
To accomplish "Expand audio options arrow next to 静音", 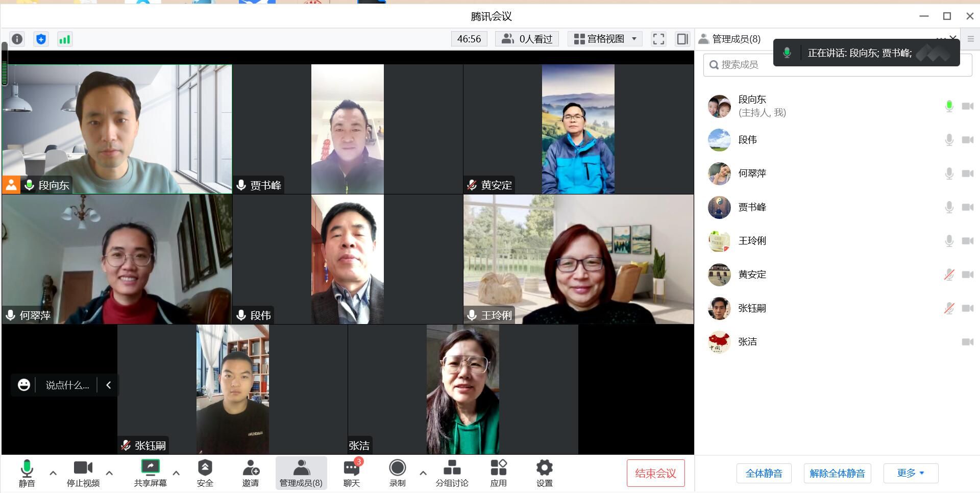I will coord(53,473).
